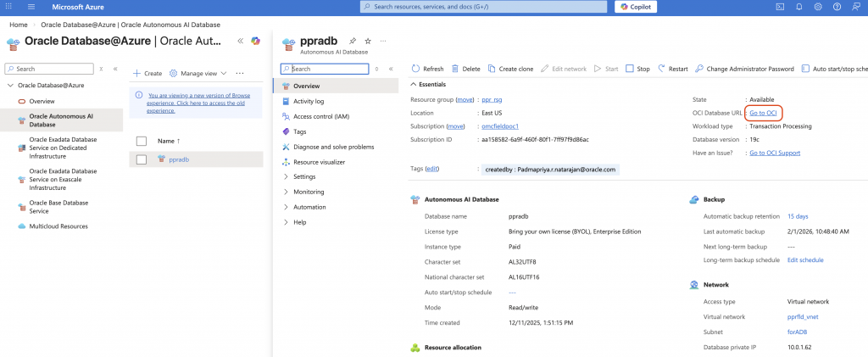
Task: Pin ppradb to favorites with star icon
Action: 368,41
